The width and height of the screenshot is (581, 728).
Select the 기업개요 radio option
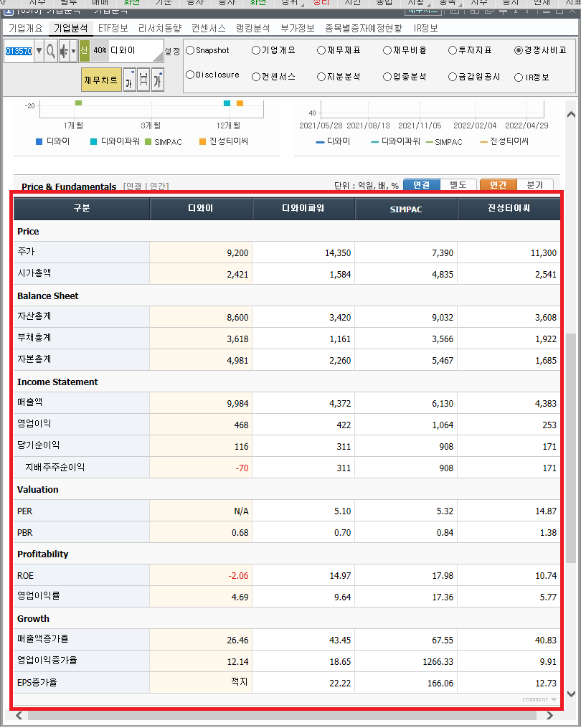(x=256, y=50)
